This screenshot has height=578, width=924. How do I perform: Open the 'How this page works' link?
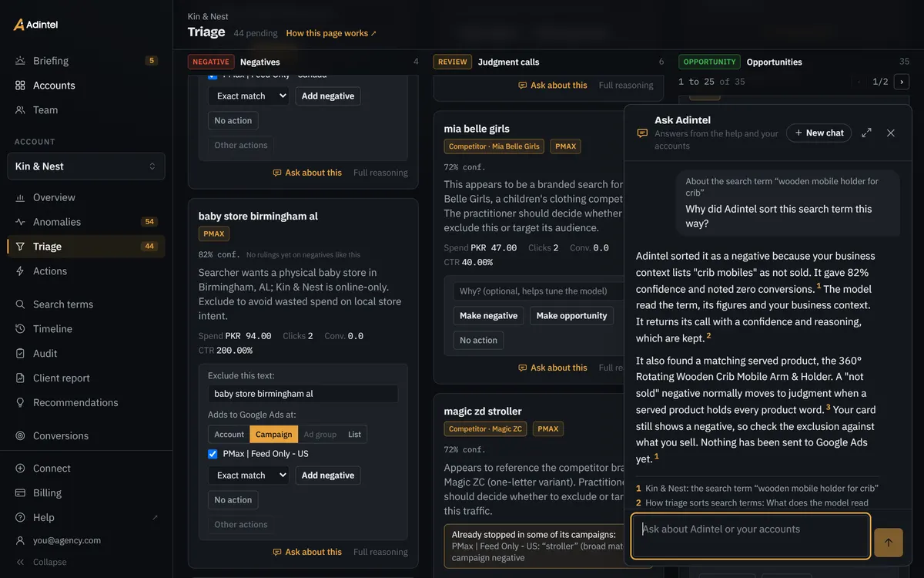tap(331, 33)
